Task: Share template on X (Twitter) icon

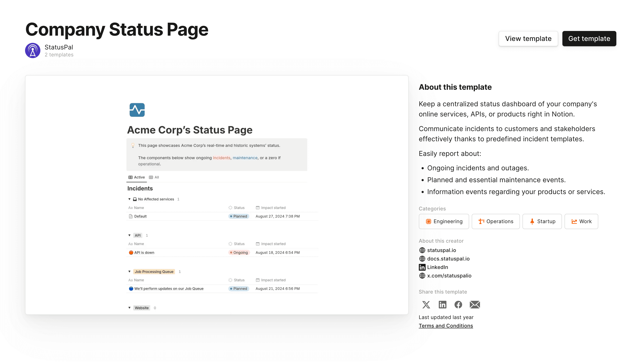Action: (426, 305)
